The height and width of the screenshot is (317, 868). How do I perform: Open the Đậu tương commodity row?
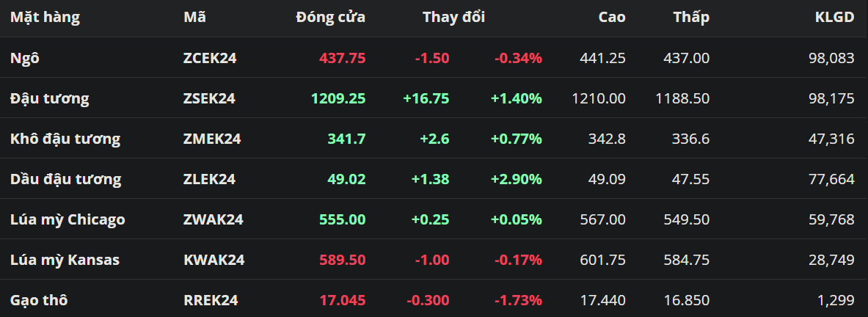point(49,98)
